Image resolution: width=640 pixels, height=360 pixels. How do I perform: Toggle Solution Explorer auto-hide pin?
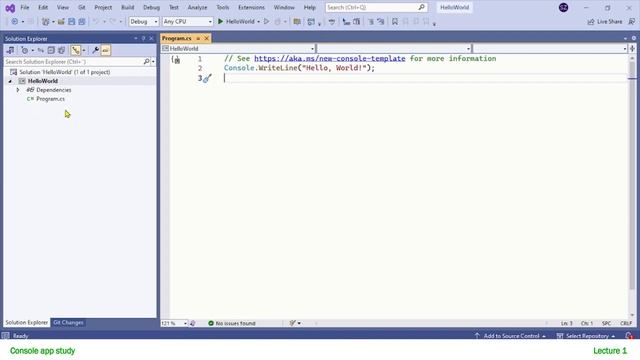click(x=143, y=38)
